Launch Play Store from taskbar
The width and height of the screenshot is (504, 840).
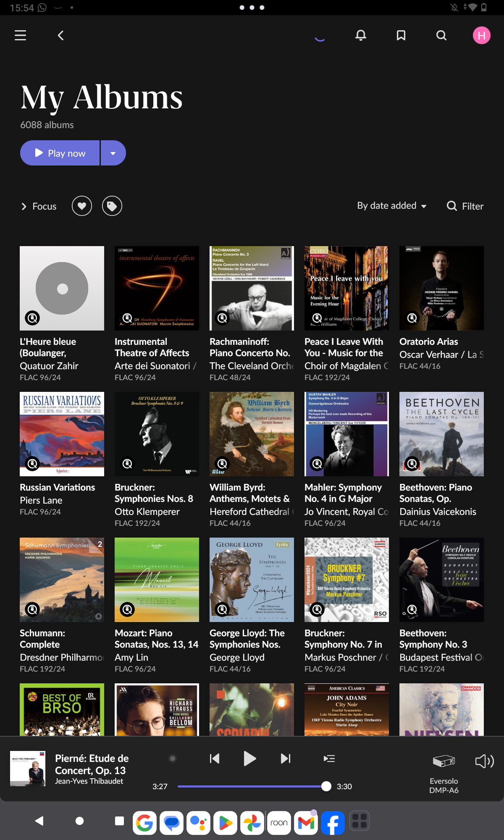225,822
